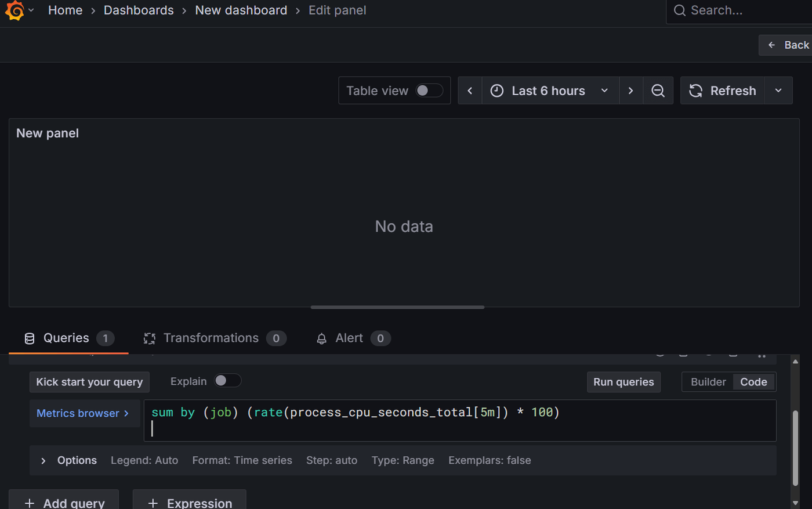Viewport: 812px width, 509px height.
Task: Click inside the PromQL query editor field
Action: (460, 421)
